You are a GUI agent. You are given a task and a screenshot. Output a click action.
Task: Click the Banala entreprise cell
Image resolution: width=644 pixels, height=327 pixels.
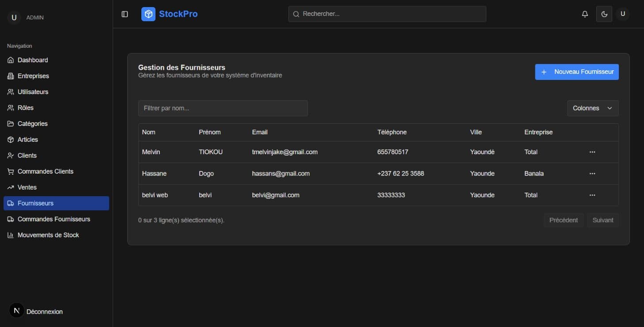534,174
